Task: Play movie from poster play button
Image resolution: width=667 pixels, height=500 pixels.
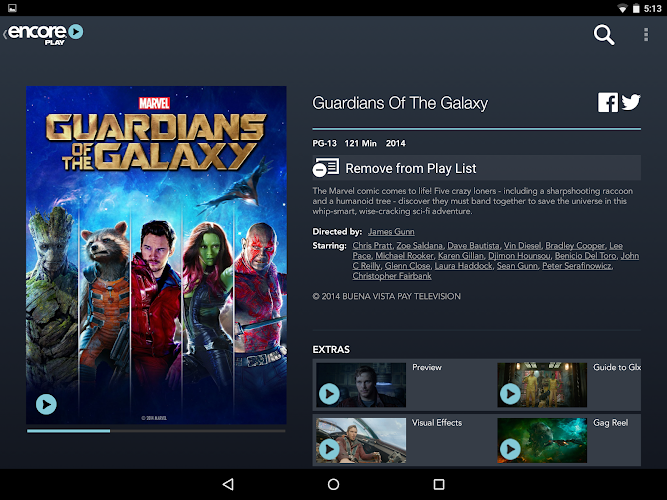Action: click(46, 404)
